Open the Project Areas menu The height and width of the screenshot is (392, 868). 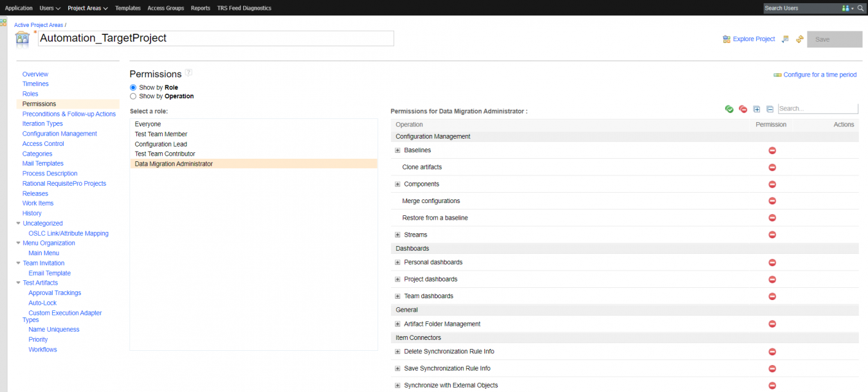coord(87,8)
